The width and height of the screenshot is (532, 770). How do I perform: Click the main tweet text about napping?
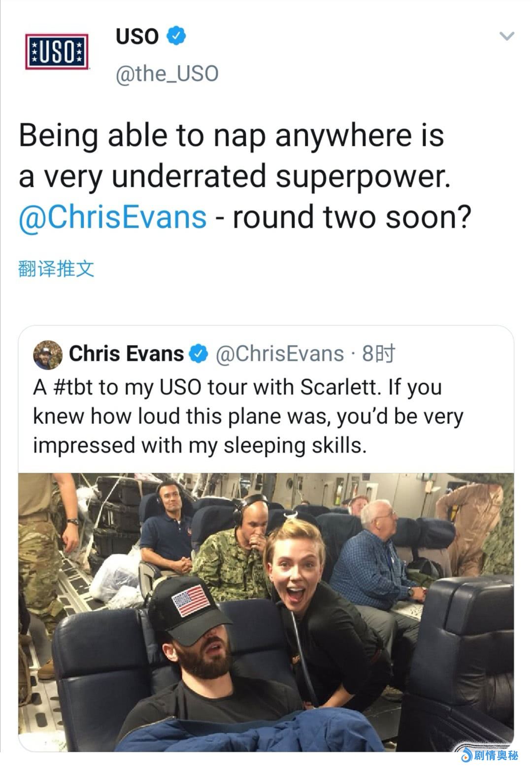[245, 176]
